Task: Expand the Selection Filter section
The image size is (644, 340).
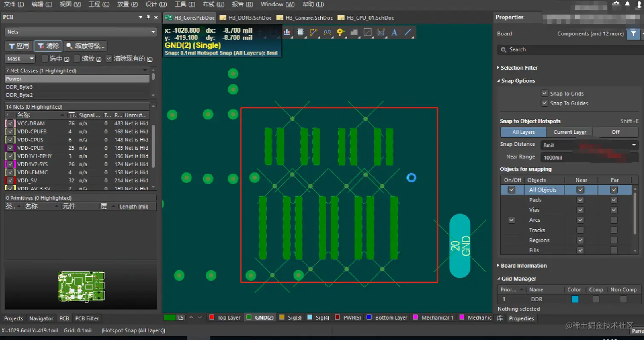Action: 519,68
